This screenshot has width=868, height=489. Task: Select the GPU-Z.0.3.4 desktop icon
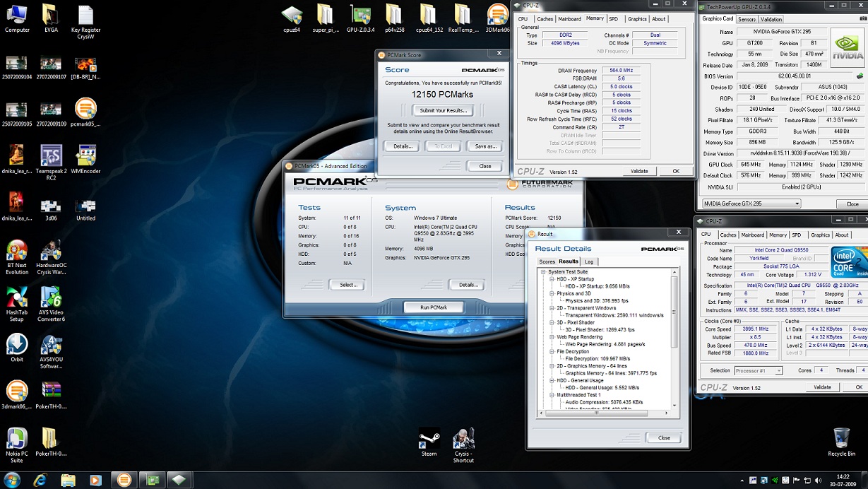361,19
